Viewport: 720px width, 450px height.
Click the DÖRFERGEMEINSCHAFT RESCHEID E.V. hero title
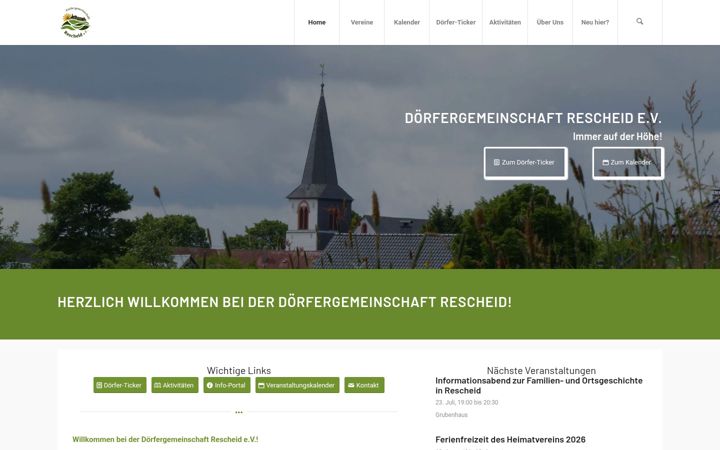[x=533, y=118]
